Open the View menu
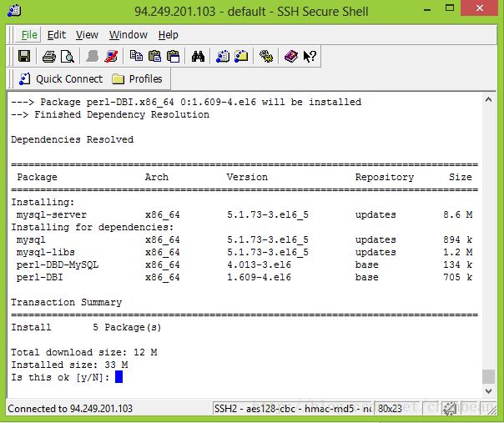 [87, 35]
